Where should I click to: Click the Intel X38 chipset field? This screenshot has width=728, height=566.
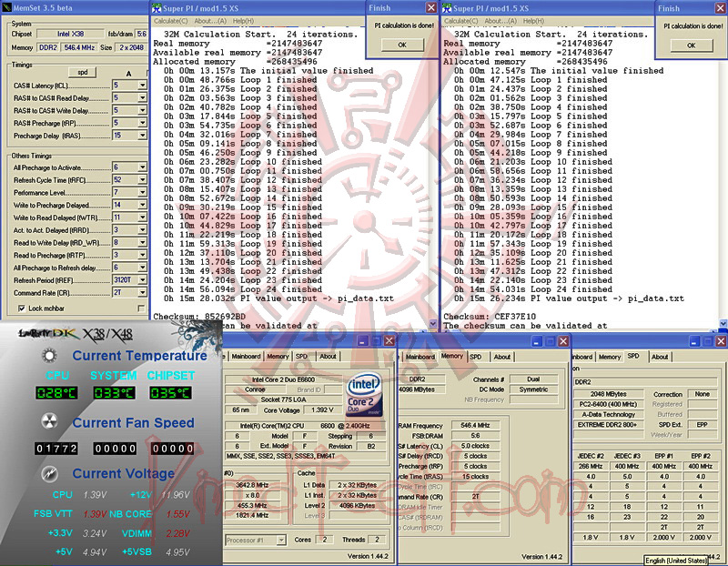click(x=71, y=34)
